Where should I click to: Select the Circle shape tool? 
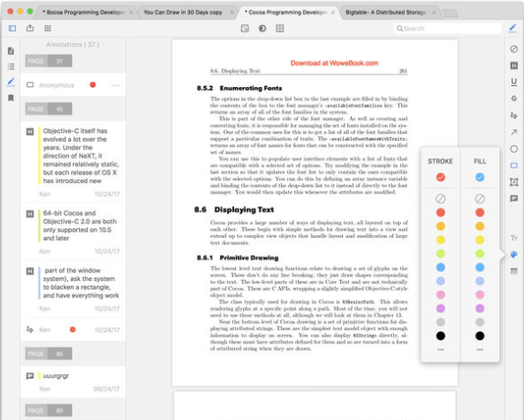coord(514,149)
